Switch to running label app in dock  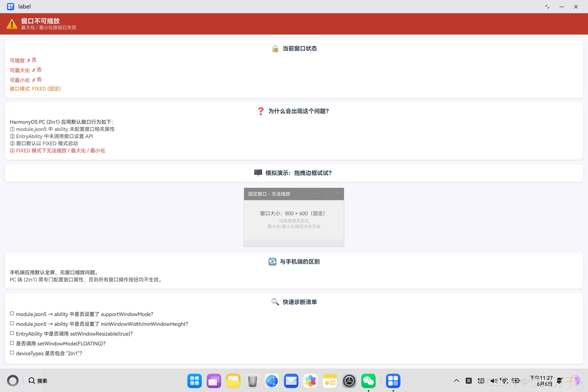(393, 381)
